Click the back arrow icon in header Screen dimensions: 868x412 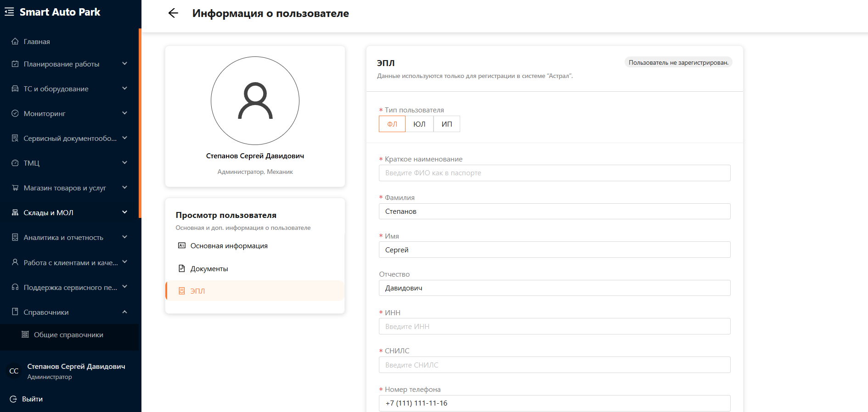click(x=173, y=13)
